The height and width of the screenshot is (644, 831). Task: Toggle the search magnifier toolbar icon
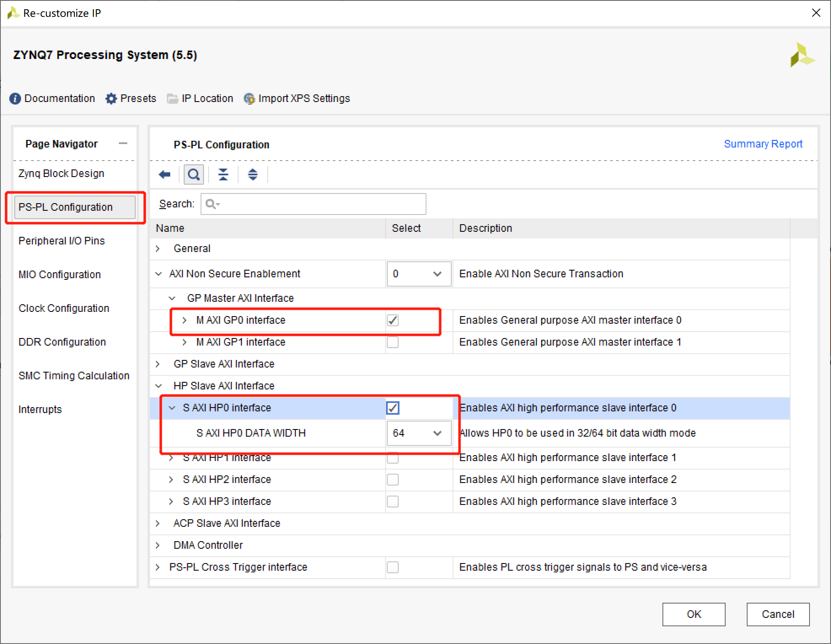pyautogui.click(x=194, y=174)
